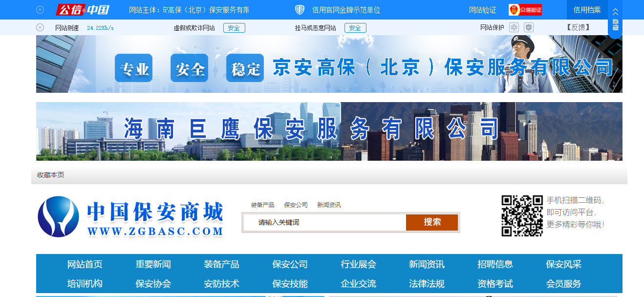Hide the 网站测速 bar using its × icon
The height and width of the screenshot is (297, 644).
(x=40, y=27)
